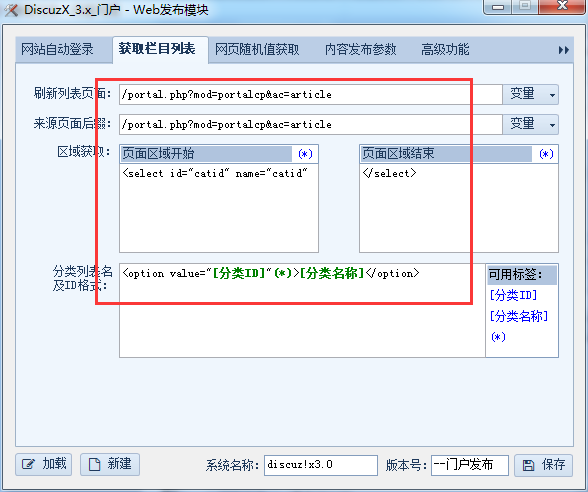Open 变量 dropdown for 刷新列表页面
This screenshot has height=492, width=588.
(531, 94)
